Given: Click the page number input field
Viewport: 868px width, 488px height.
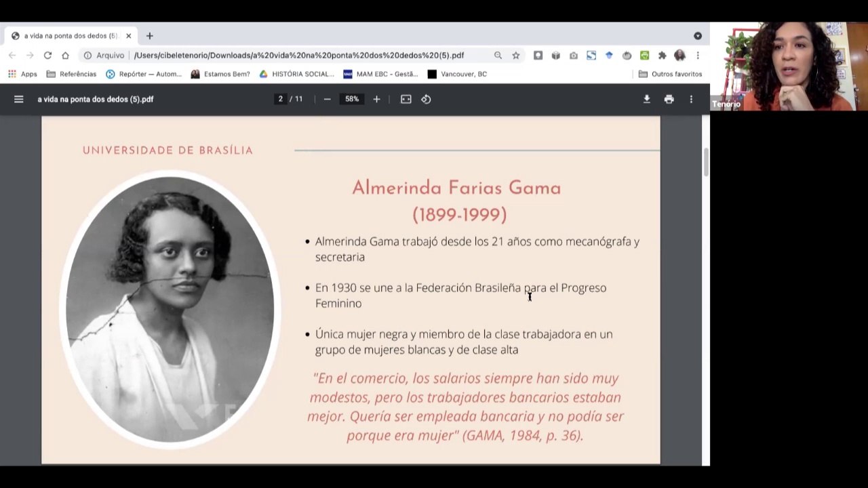Looking at the screenshot, I should pyautogui.click(x=280, y=99).
